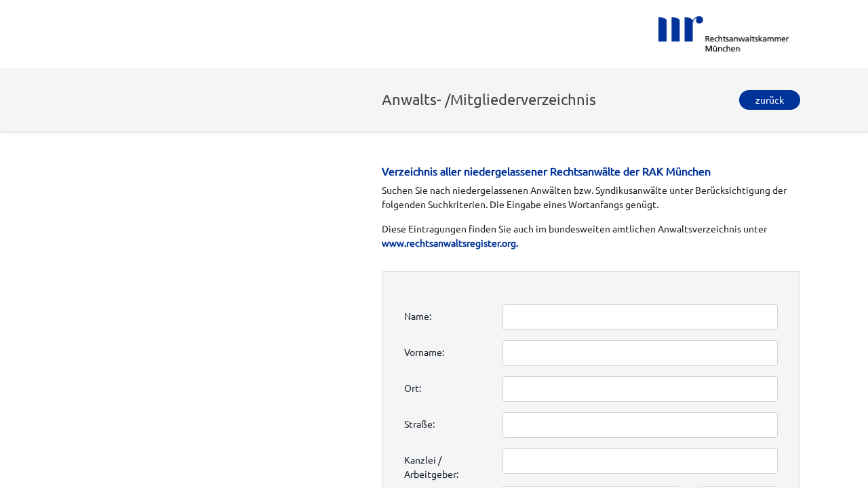Click the Kanzlei / Arbeitgeber input field
The image size is (868, 488).
(640, 461)
